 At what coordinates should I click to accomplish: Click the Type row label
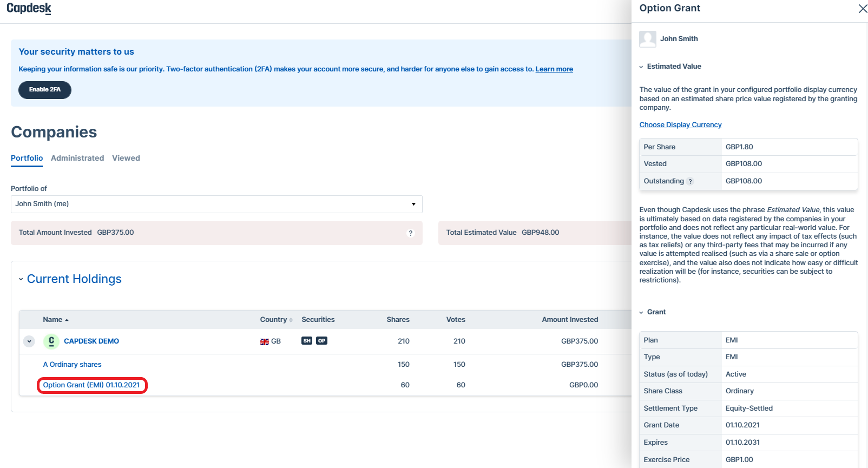[652, 357]
